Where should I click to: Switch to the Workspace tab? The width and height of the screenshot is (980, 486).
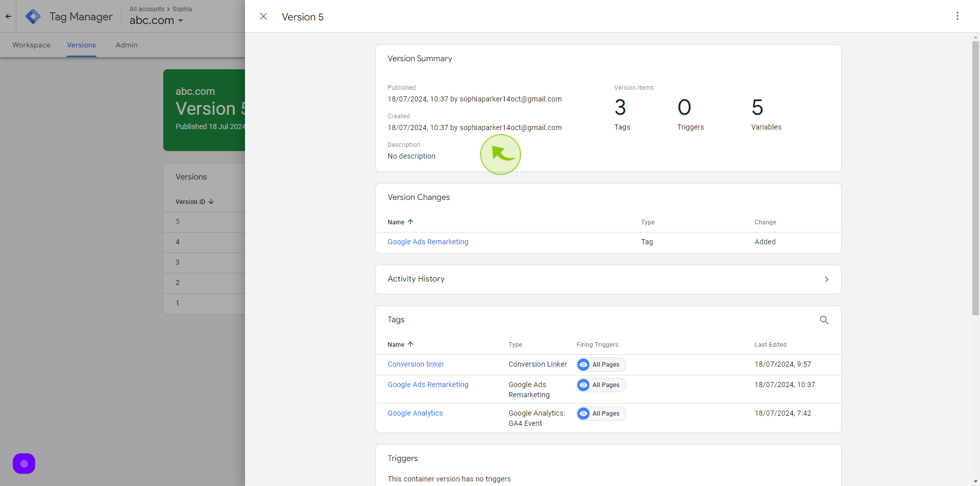click(31, 45)
